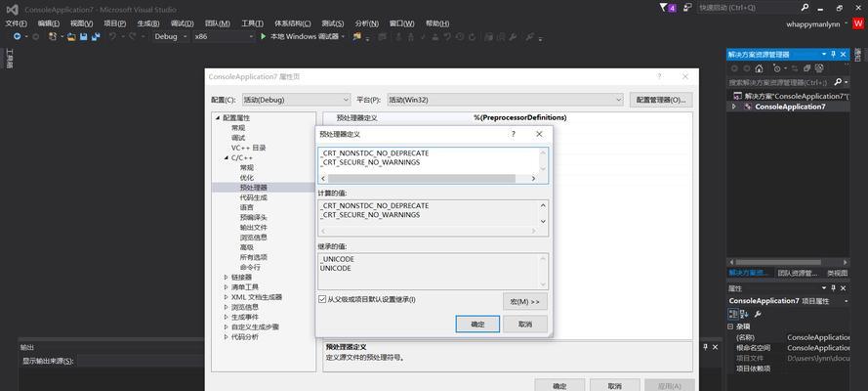
Task: Open the 工具(T) menu
Action: pos(253,23)
